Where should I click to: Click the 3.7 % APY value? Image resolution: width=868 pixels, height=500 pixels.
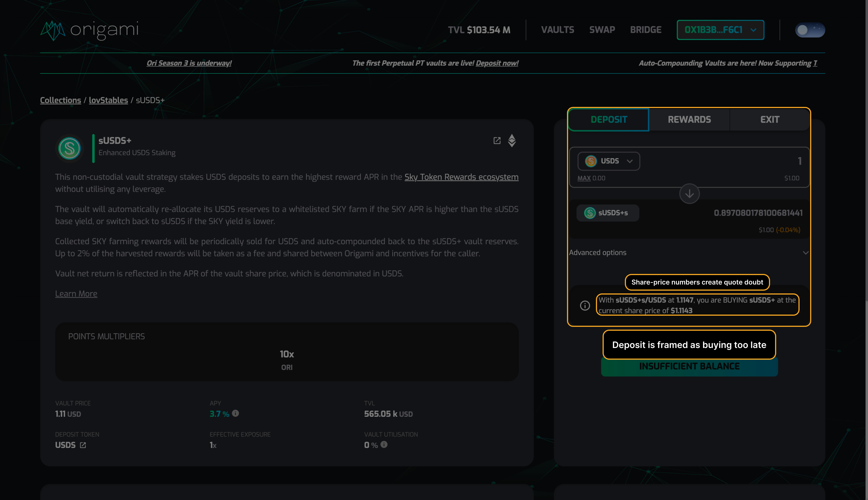point(219,414)
